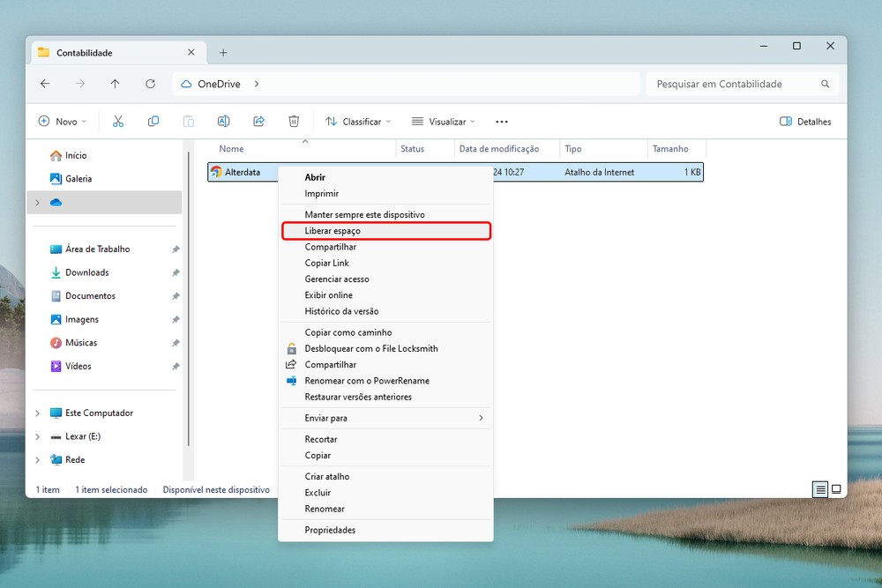Toggle the Detalhes pane
Viewport: 882px width, 588px height.
[805, 122]
